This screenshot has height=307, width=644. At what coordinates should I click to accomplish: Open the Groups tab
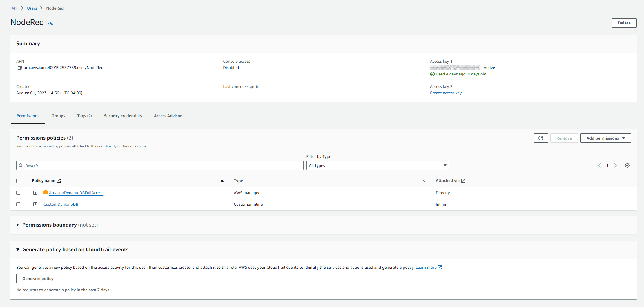[x=58, y=115]
